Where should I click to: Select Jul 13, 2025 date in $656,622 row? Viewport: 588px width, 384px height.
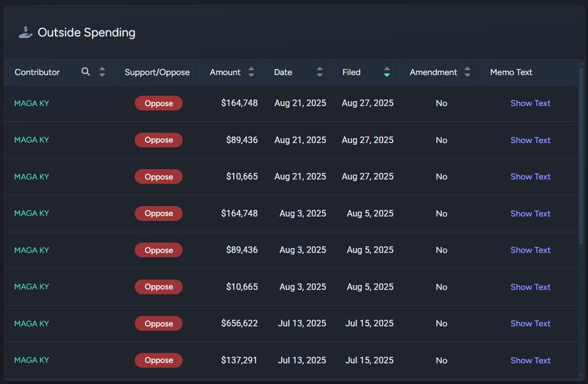pos(302,323)
